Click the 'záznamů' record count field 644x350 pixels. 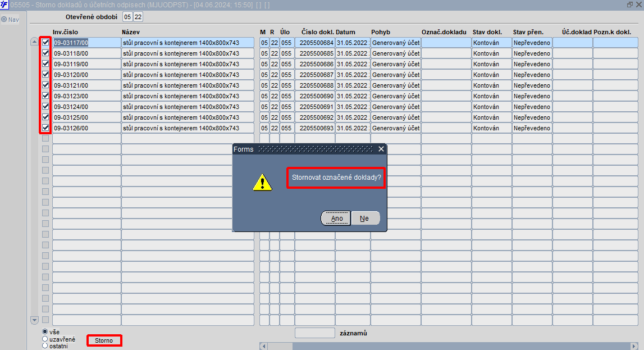point(315,333)
